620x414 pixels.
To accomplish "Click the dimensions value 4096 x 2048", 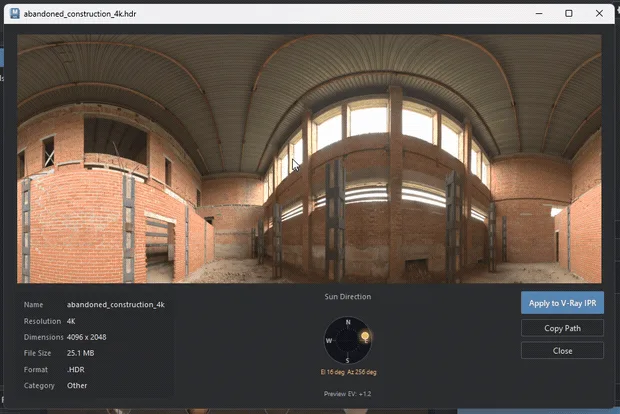I will (x=87, y=337).
